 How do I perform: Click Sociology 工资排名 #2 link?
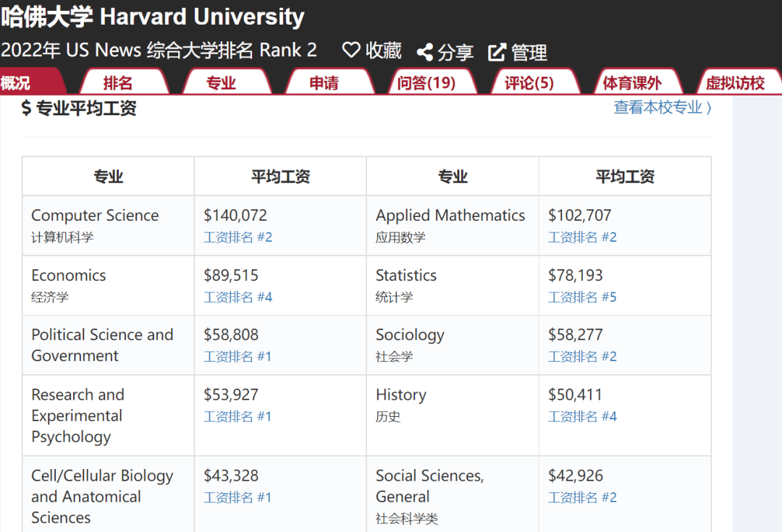582,357
